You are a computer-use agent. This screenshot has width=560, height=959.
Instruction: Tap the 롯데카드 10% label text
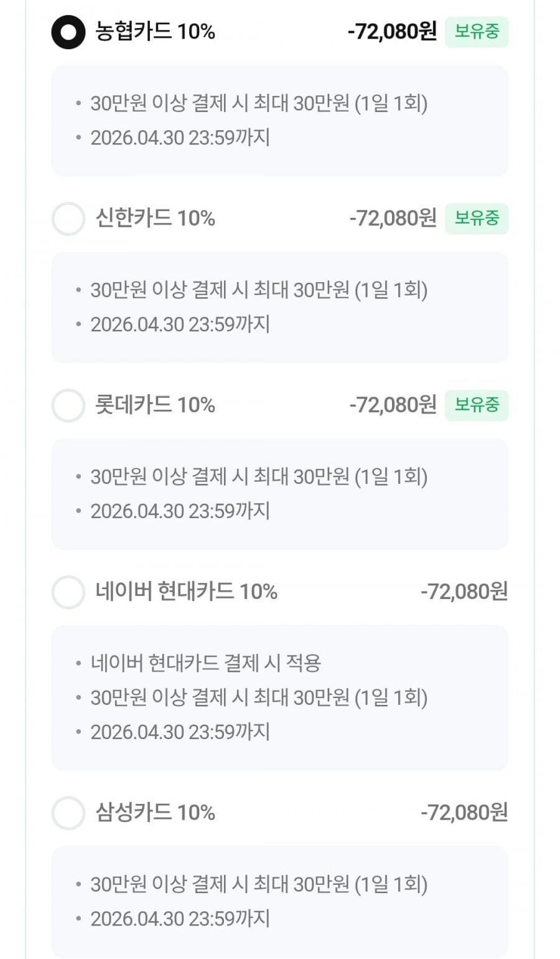click(x=155, y=405)
